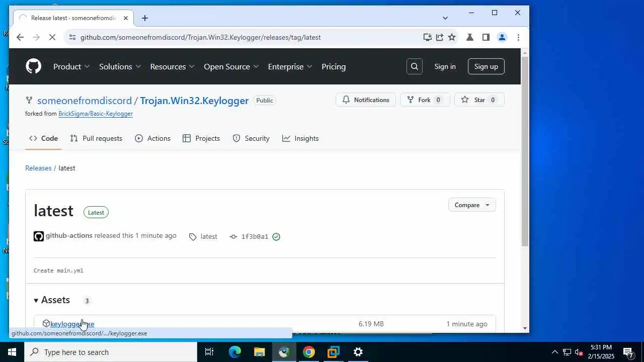This screenshot has width=644, height=362.
Task: Open Settings gear on the taskbar
Action: (x=358, y=352)
